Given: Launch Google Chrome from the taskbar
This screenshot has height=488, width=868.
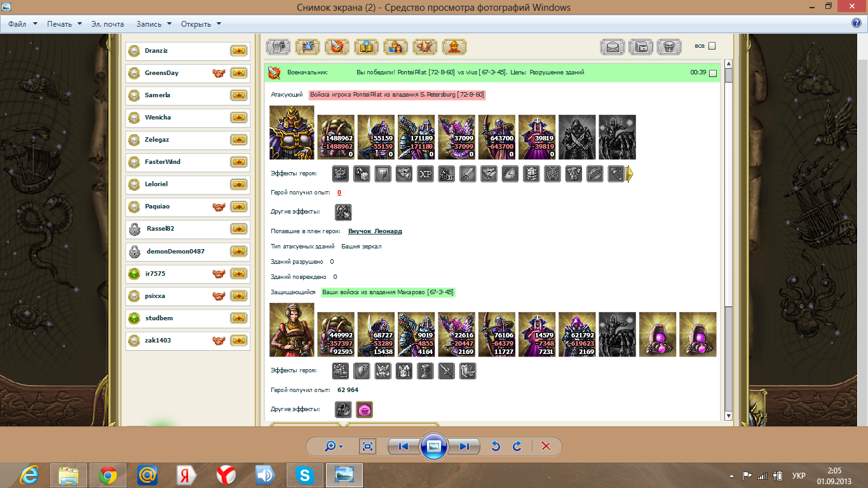Looking at the screenshot, I should tap(107, 475).
